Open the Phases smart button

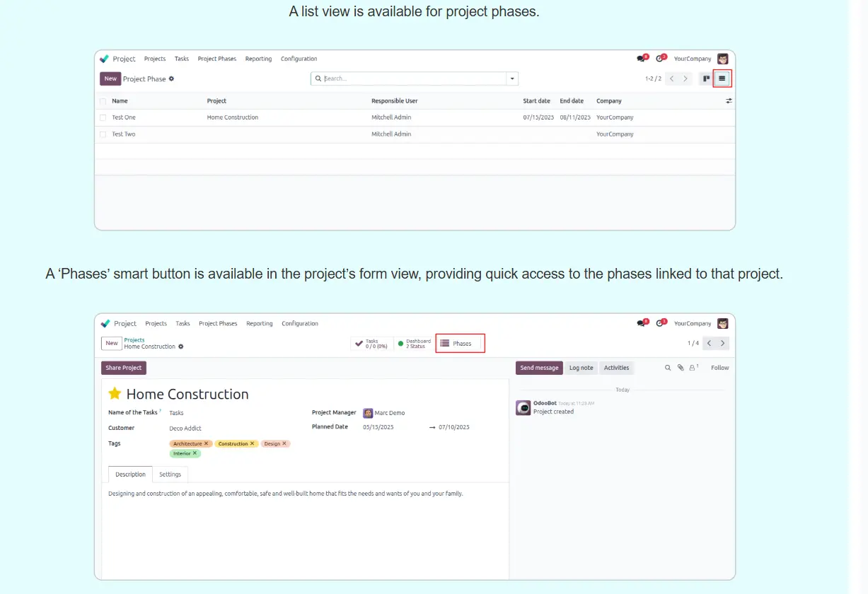click(460, 344)
